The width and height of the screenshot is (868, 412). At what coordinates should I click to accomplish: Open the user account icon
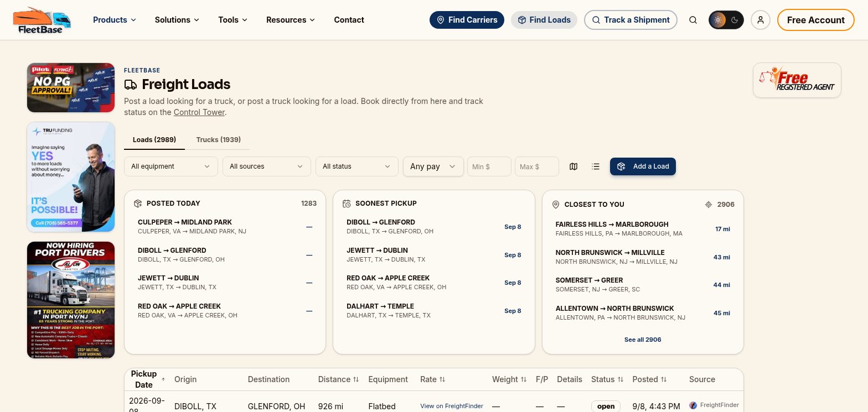click(x=761, y=20)
